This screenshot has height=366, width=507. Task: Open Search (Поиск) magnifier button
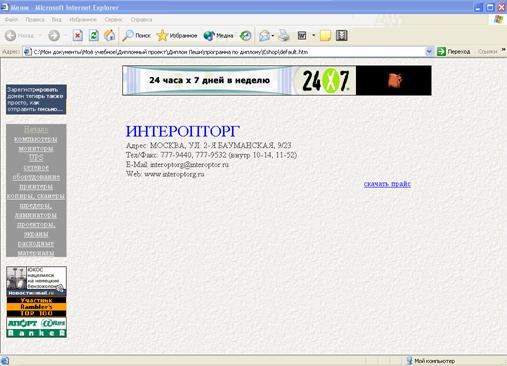click(x=136, y=35)
